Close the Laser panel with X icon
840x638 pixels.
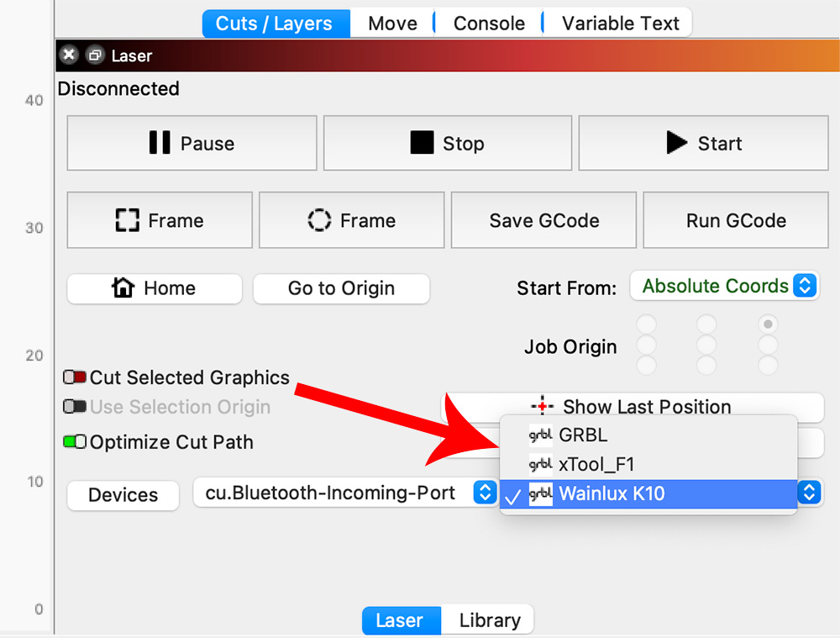pos(69,55)
